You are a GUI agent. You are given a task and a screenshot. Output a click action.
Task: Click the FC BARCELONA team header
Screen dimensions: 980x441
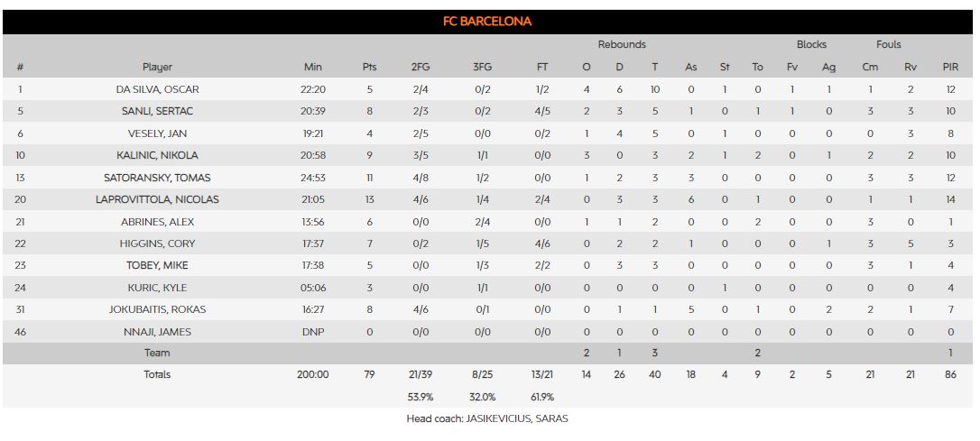(x=487, y=22)
